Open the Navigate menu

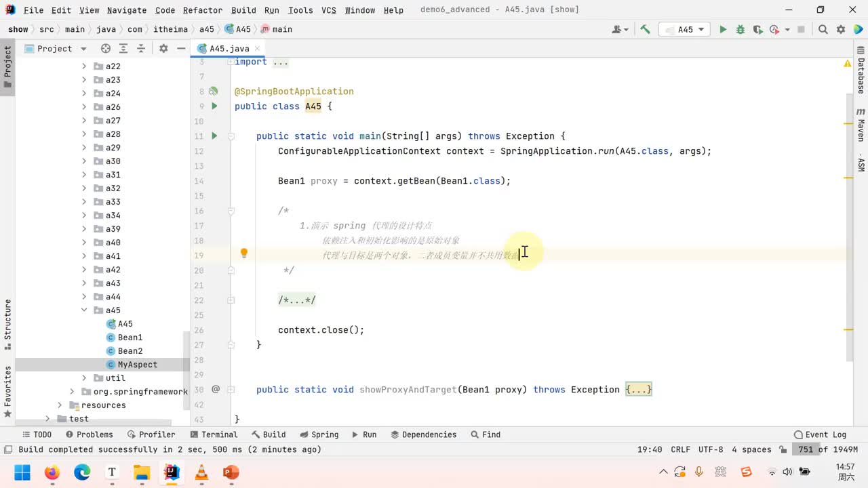pos(127,10)
